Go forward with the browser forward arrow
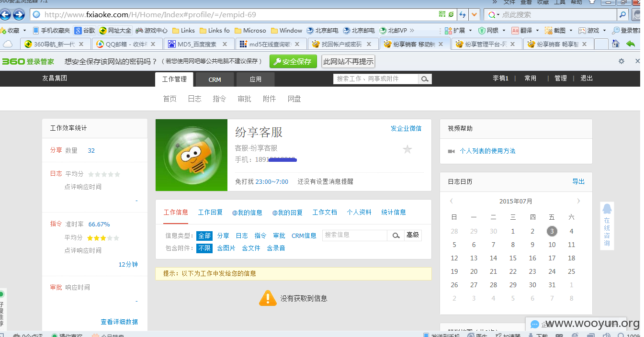 tap(19, 15)
